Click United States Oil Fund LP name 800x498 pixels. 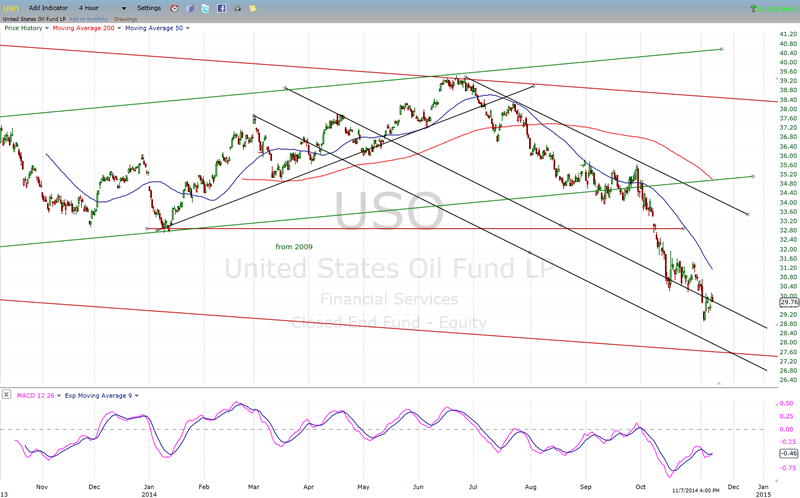[x=34, y=19]
